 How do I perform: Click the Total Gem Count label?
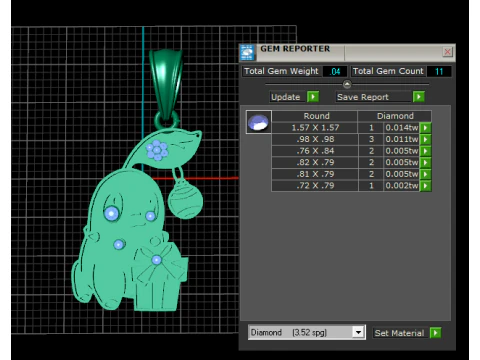coord(388,71)
